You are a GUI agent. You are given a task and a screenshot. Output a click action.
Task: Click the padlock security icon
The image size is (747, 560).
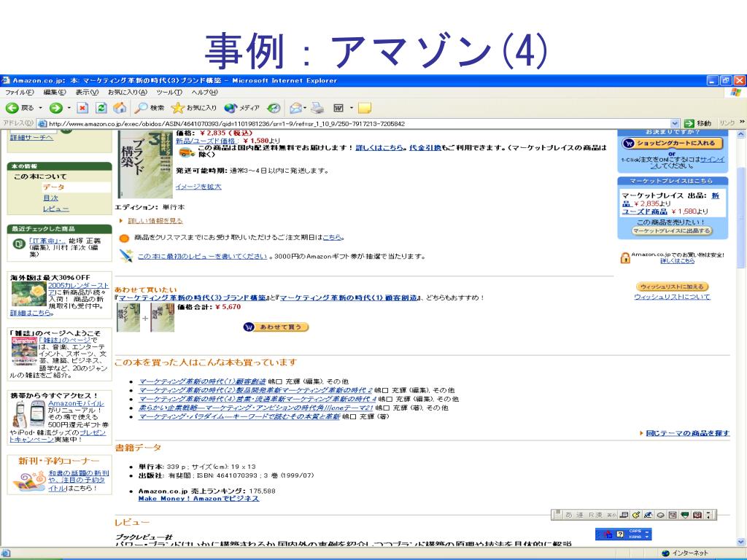coord(624,257)
